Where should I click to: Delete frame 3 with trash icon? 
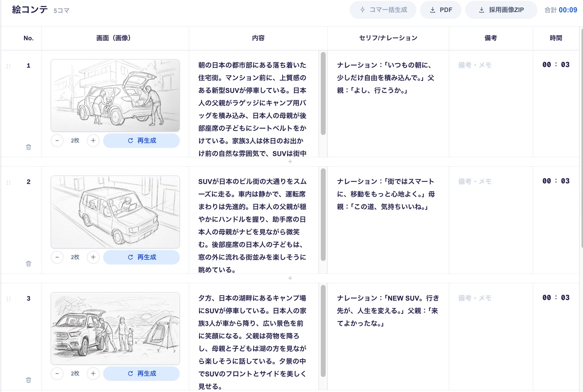pos(29,380)
